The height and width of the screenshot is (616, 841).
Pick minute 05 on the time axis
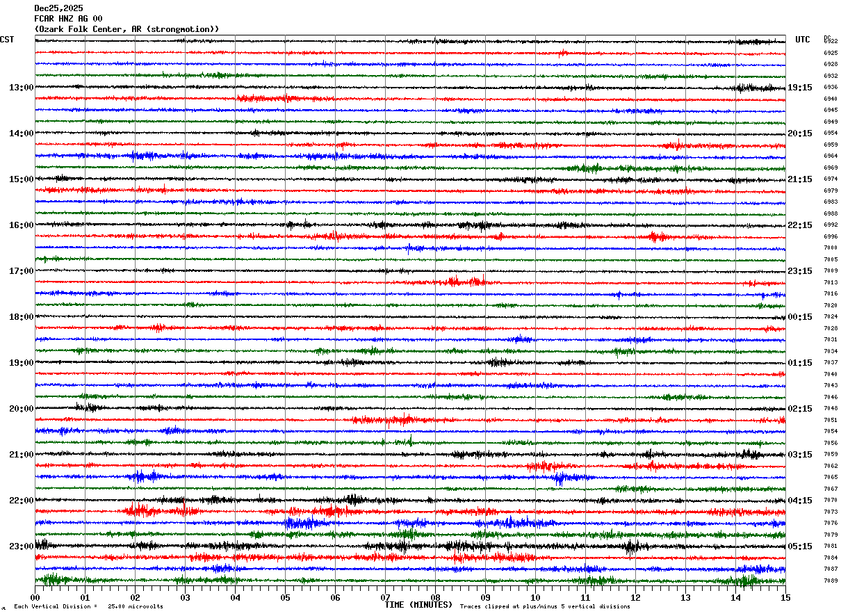pos(285,597)
